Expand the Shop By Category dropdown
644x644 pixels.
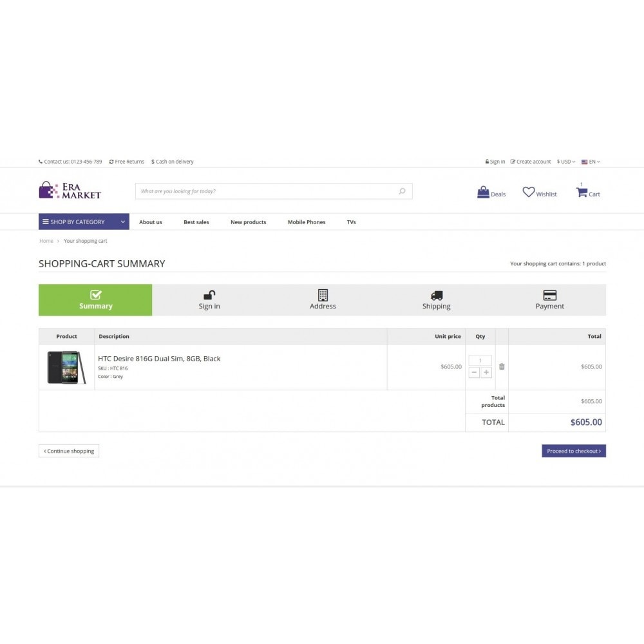[84, 222]
